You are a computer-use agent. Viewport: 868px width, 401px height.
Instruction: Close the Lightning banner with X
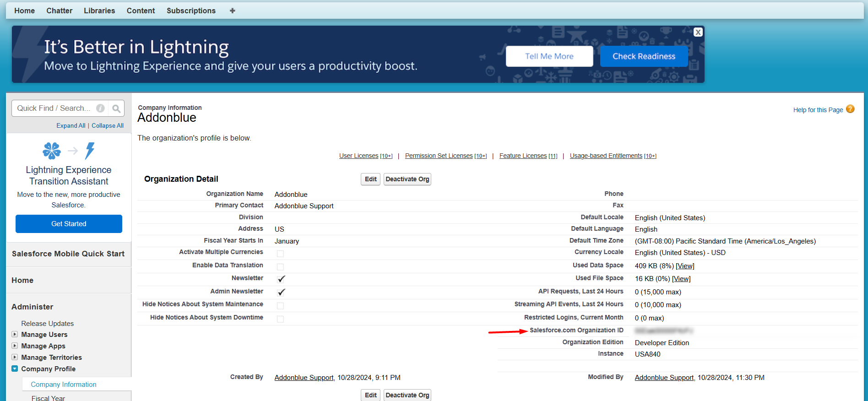coord(698,32)
